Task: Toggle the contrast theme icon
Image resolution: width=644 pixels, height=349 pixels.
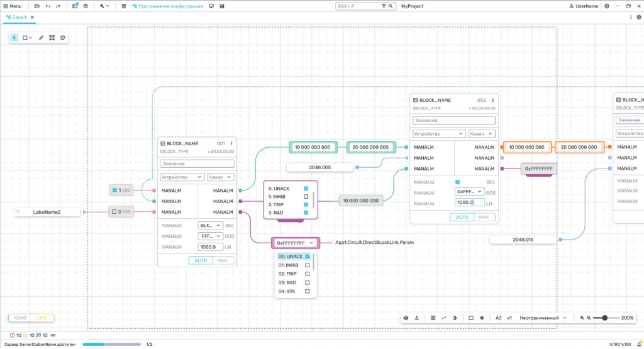Action: coord(455,318)
